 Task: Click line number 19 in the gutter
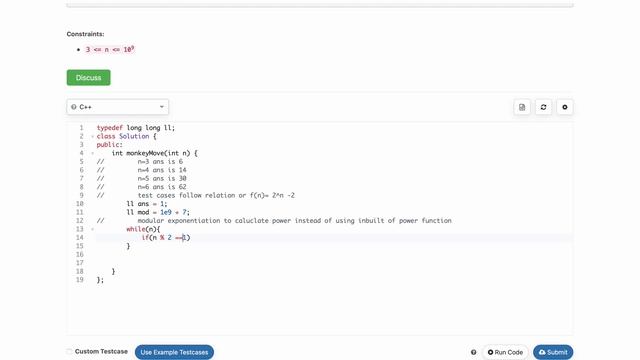(x=80, y=280)
